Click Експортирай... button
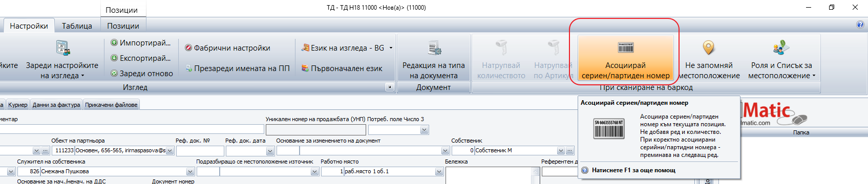 coord(141,58)
